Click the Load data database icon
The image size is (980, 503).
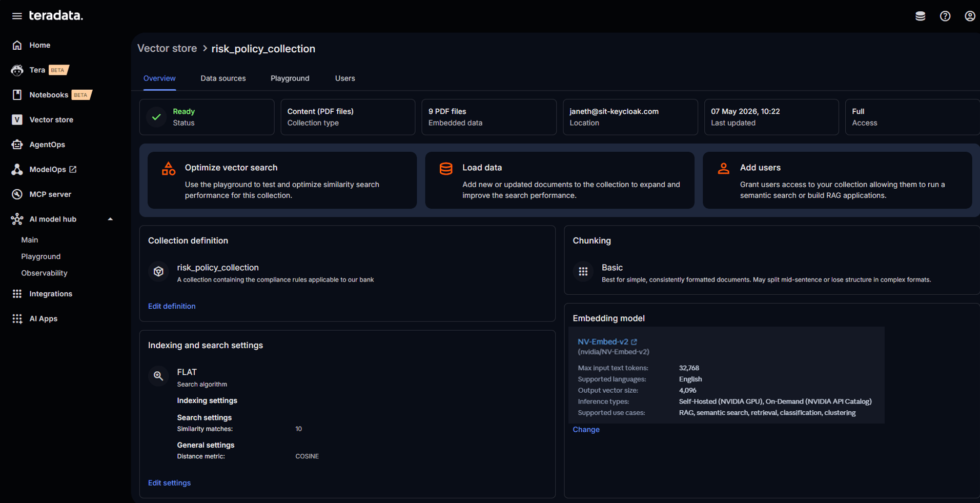click(446, 169)
